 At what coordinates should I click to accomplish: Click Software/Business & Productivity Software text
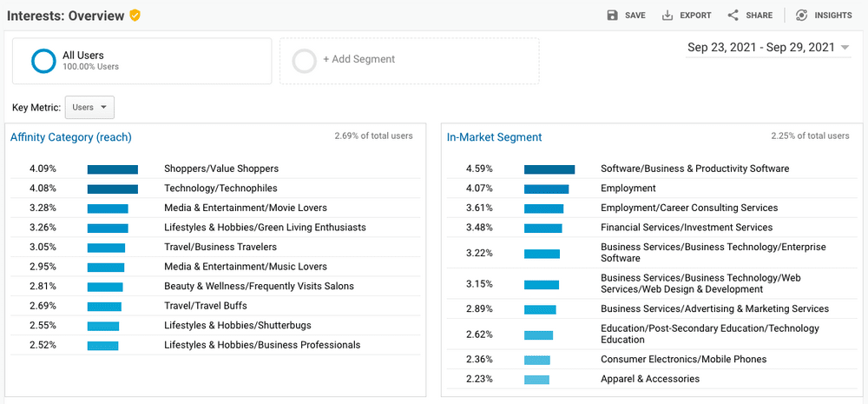tap(694, 169)
